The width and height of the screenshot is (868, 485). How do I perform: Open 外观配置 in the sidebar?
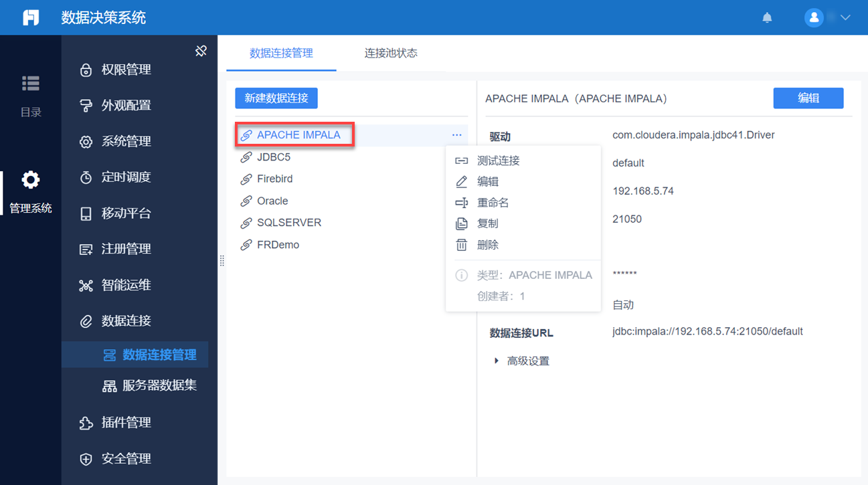pos(126,106)
